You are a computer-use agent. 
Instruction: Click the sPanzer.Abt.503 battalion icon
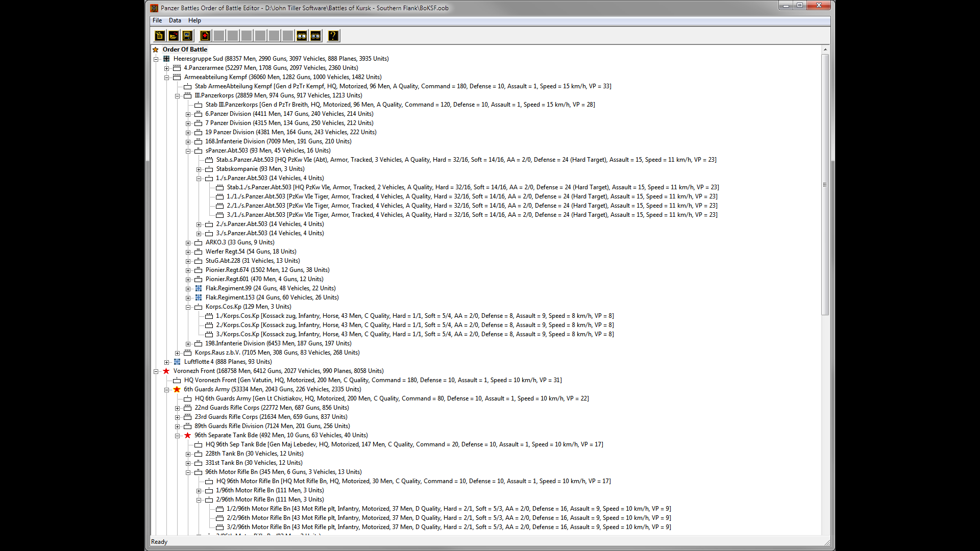tap(199, 151)
